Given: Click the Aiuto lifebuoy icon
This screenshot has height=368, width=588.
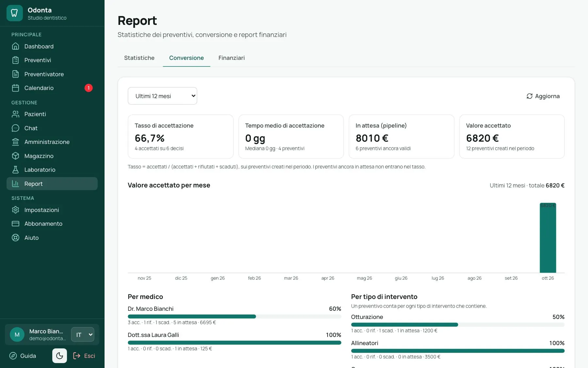Looking at the screenshot, I should pyautogui.click(x=15, y=238).
